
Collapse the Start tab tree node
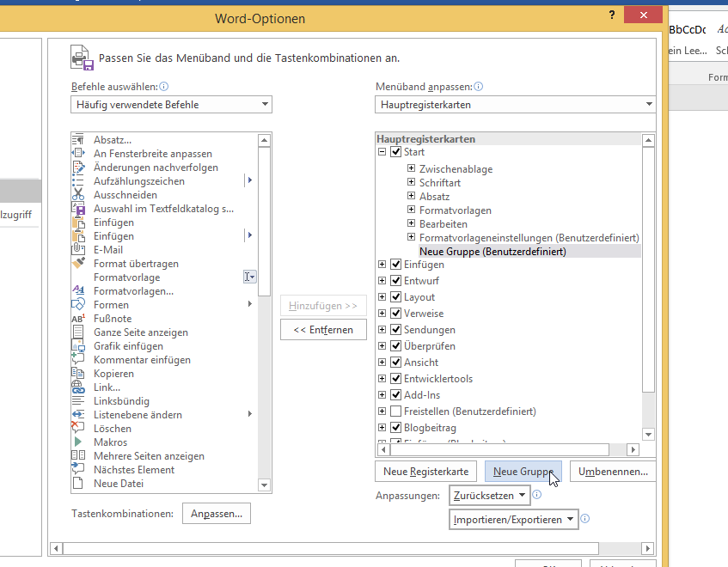(x=382, y=152)
